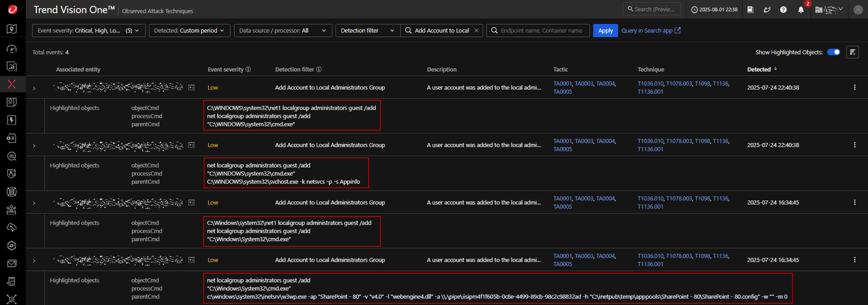The height and width of the screenshot is (305, 868).
Task: Click the email envelope sidebar icon
Action: click(12, 263)
